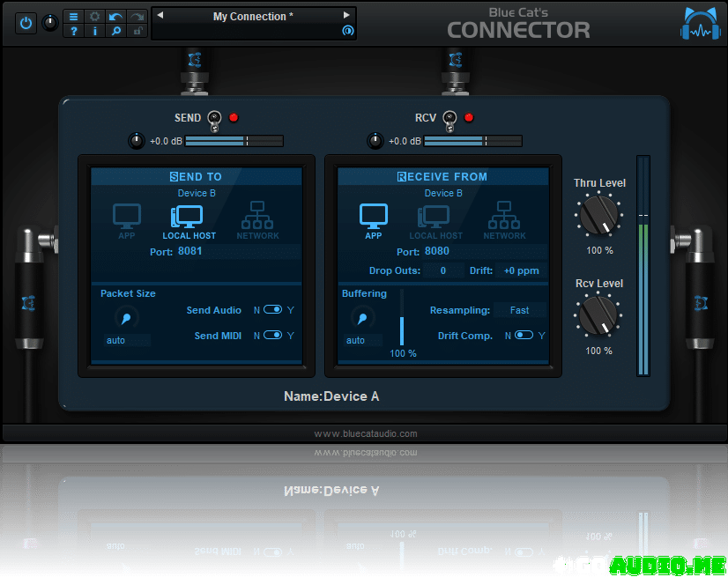The image size is (728, 577).
Task: Select APP mode in Send To panel
Action: click(127, 221)
